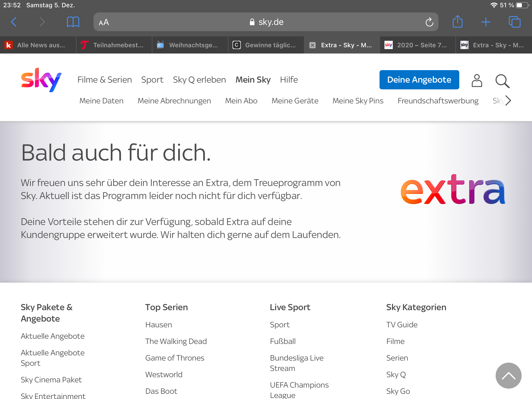The height and width of the screenshot is (399, 532).
Task: Show the tab overview
Action: [x=514, y=22]
